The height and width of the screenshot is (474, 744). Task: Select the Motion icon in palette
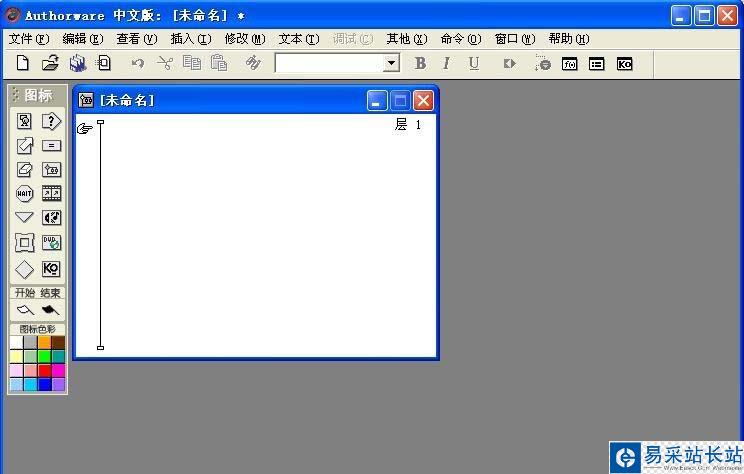[25, 145]
